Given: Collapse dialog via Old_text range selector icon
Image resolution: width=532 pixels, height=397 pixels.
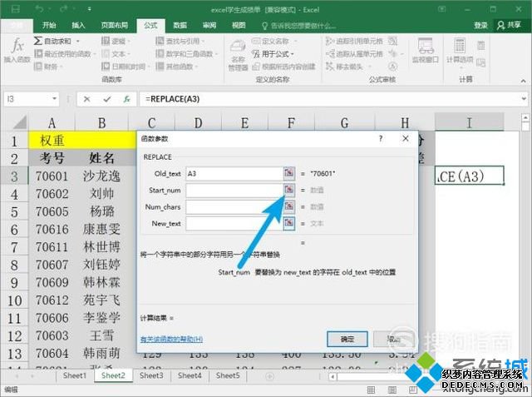Looking at the screenshot, I should (x=289, y=174).
